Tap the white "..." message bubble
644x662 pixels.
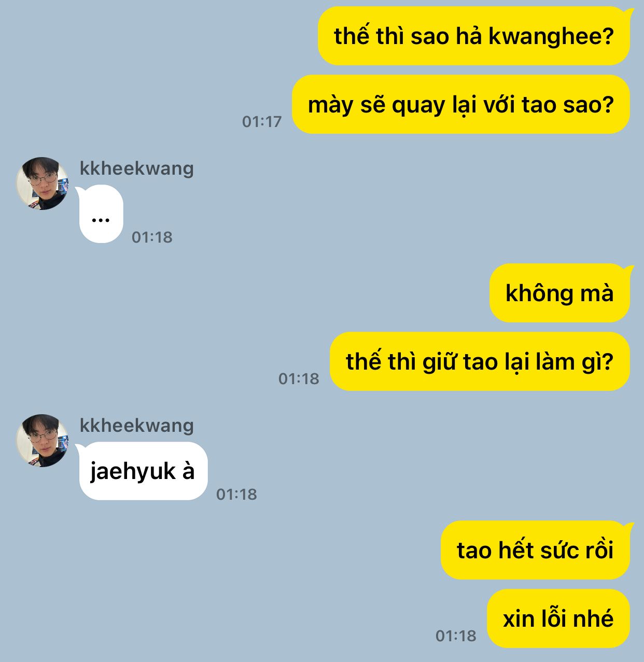click(101, 214)
